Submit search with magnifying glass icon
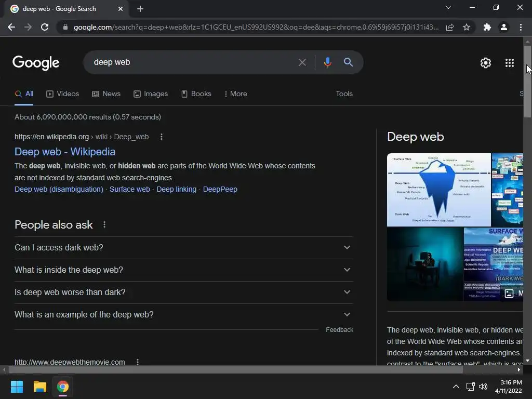 click(348, 62)
